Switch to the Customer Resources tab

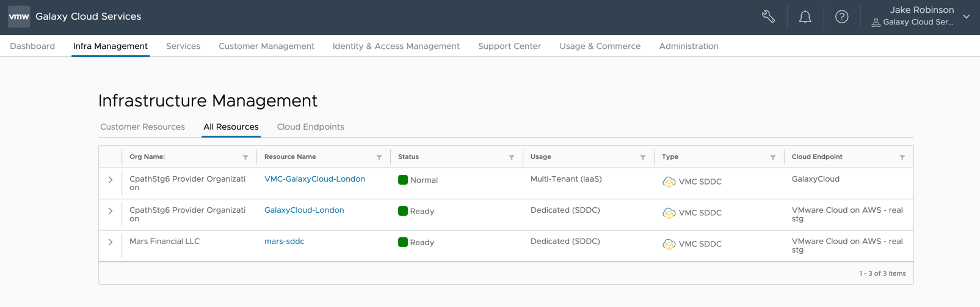tap(142, 127)
